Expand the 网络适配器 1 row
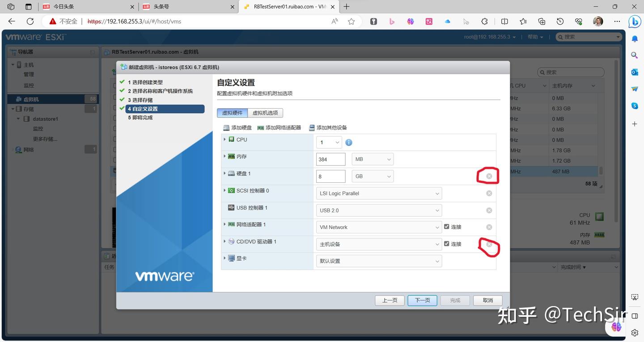The width and height of the screenshot is (644, 342). pyautogui.click(x=225, y=224)
